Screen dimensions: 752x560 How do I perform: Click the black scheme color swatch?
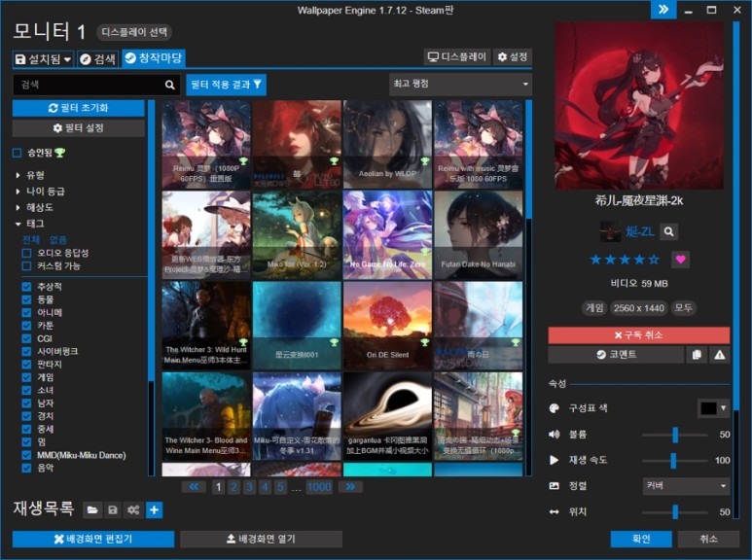click(708, 408)
